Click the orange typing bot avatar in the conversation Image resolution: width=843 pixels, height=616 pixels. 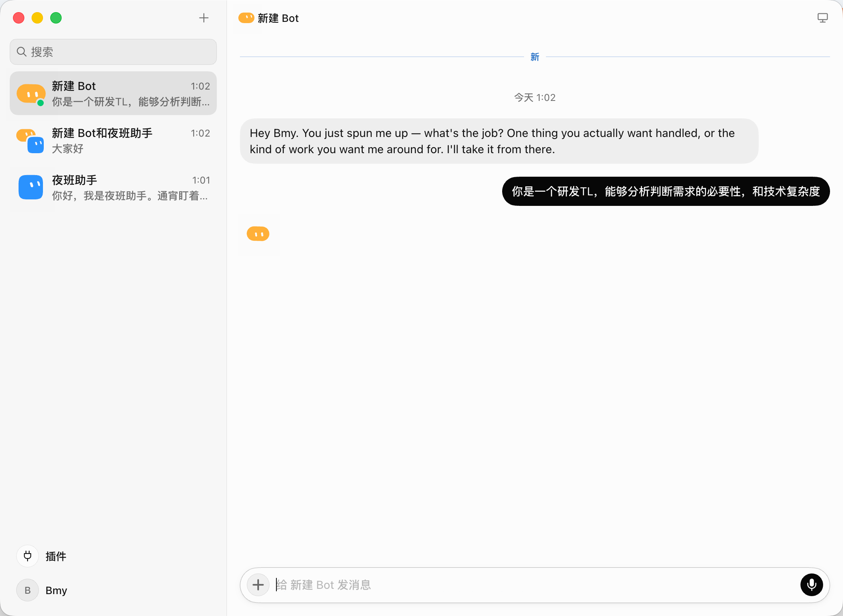(258, 234)
